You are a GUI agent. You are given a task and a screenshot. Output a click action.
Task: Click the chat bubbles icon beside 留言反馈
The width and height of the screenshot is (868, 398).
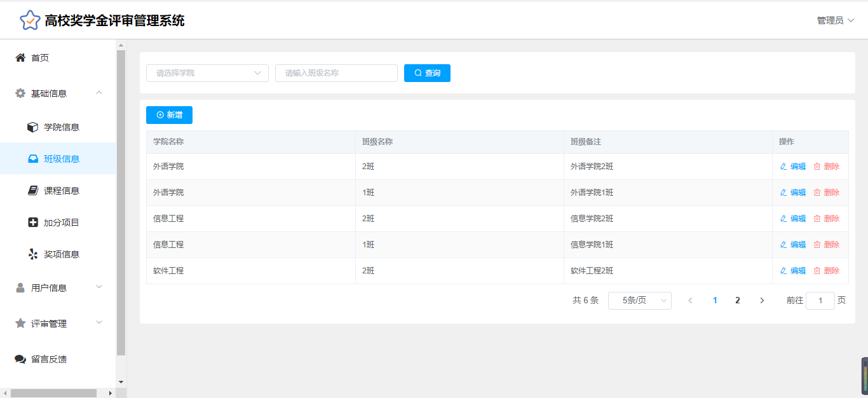tap(20, 359)
